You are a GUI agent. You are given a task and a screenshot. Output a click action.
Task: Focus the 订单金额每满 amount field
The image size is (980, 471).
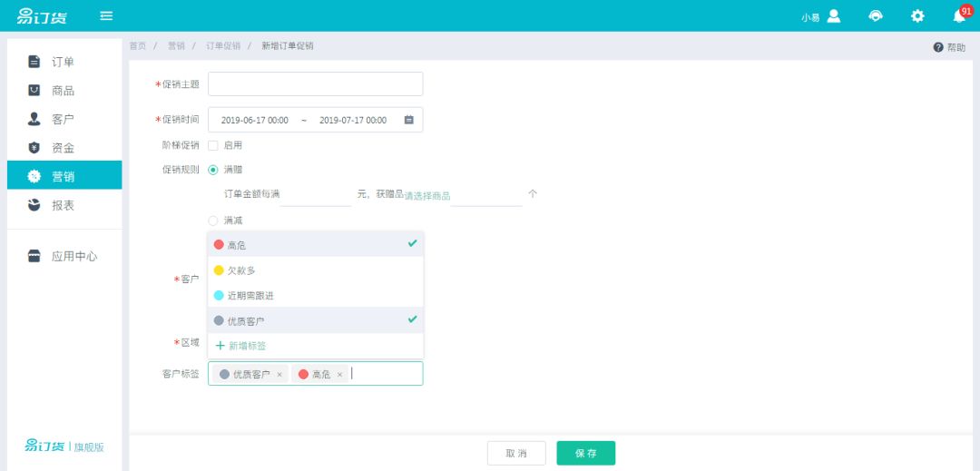(316, 195)
